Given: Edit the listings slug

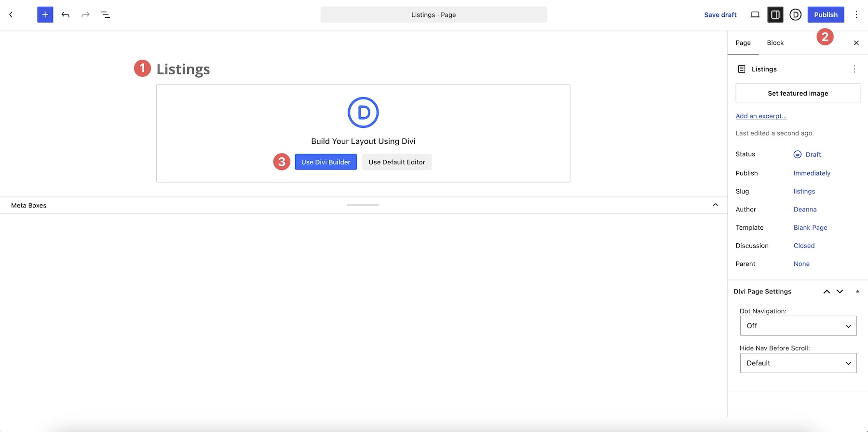Looking at the screenshot, I should click(x=804, y=191).
